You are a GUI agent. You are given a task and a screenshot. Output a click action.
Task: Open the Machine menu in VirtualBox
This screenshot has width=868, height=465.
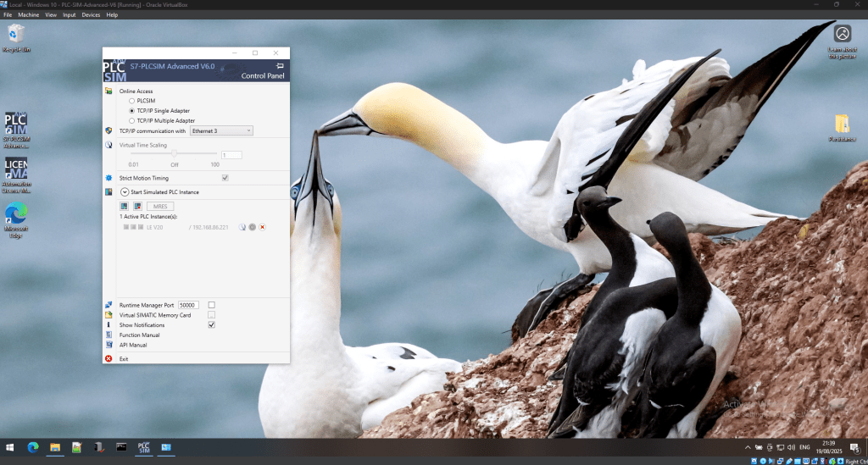click(29, 14)
